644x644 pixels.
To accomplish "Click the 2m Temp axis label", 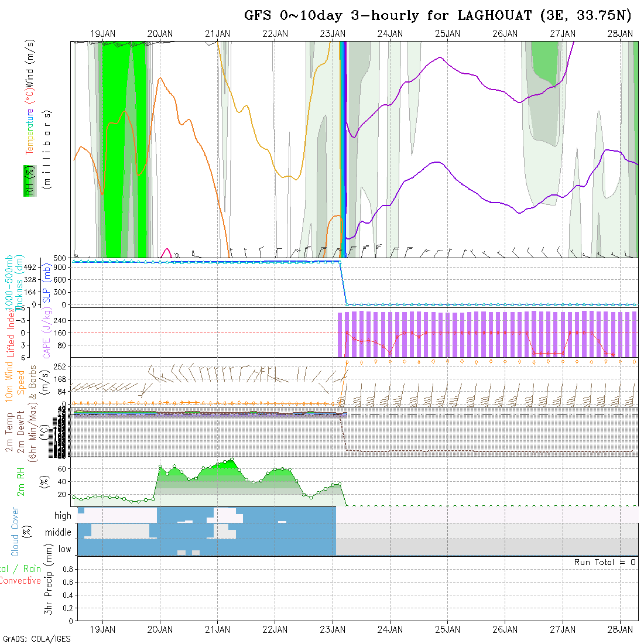I will click(x=9, y=432).
